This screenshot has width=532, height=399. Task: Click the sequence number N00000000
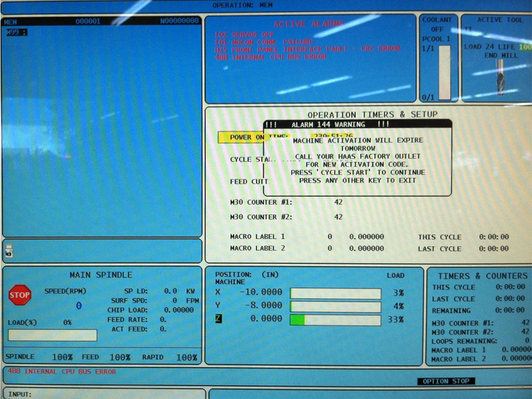click(x=180, y=21)
